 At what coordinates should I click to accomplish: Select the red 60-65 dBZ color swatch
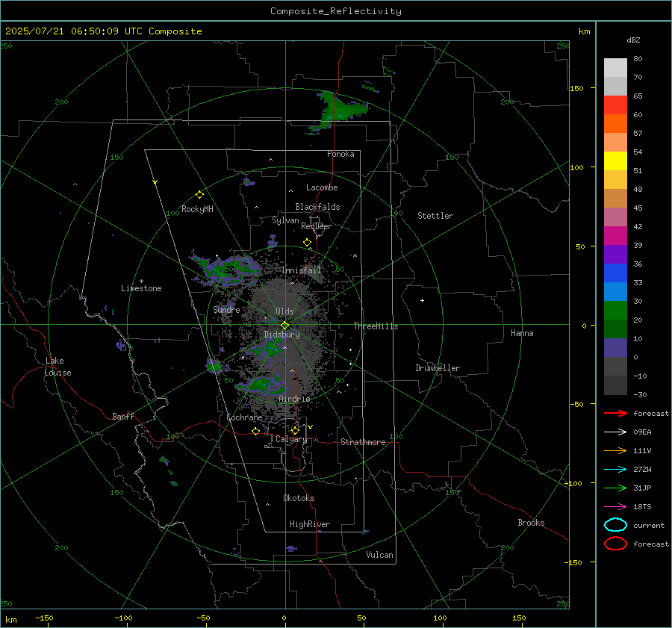(615, 105)
